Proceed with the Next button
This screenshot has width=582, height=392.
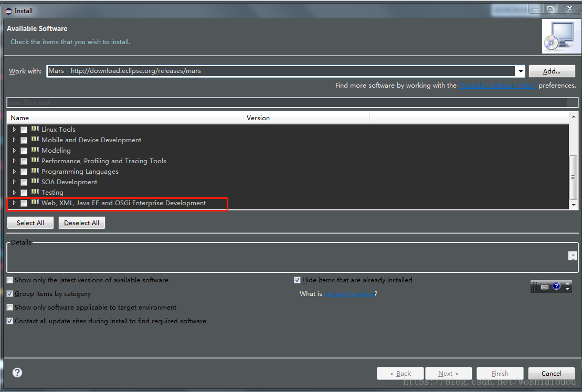coord(448,373)
